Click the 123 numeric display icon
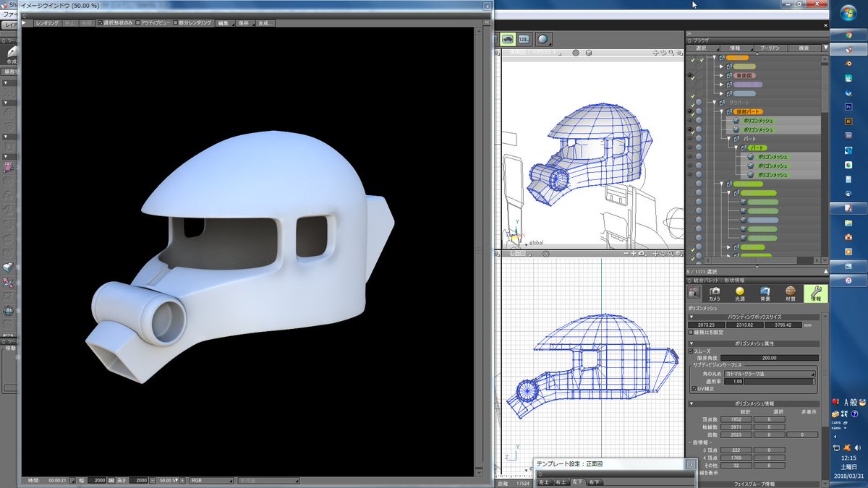 tap(524, 39)
